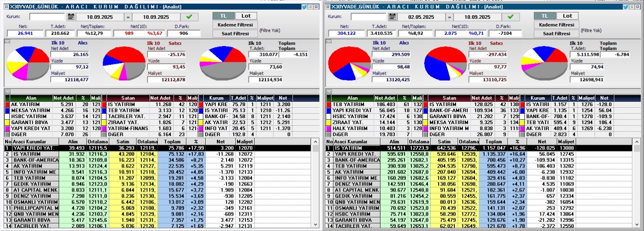Click red swatch beside TEB YATIRIM, right Alan list
Viewport: 644px width, 231px height.
point(329,104)
